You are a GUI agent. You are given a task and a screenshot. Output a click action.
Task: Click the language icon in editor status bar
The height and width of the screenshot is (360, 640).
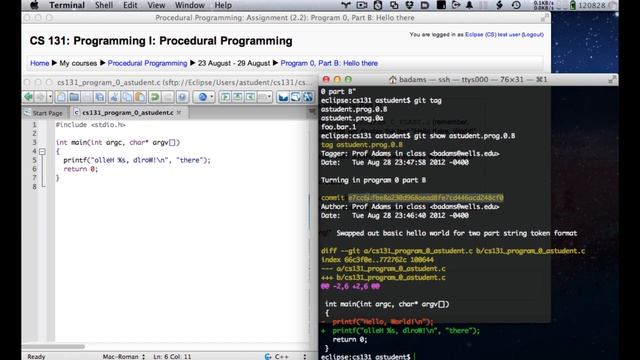pyautogui.click(x=268, y=356)
